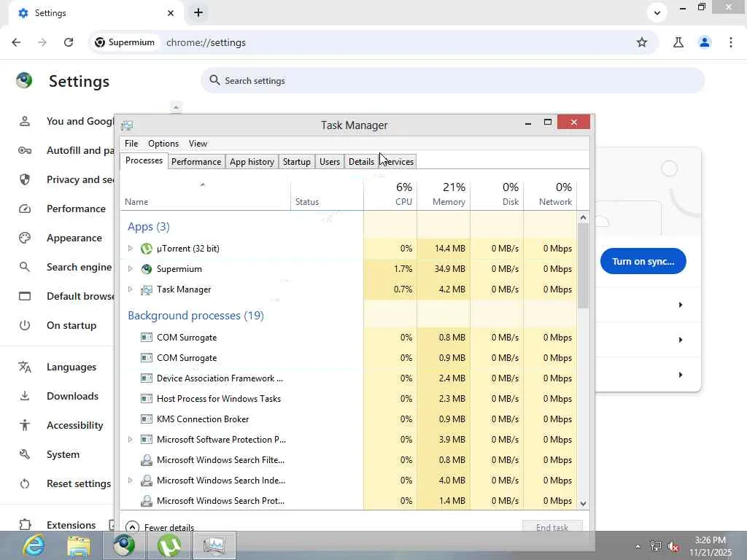Image resolution: width=747 pixels, height=560 pixels.
Task: Open the Supermium labs flask icon
Action: [x=678, y=42]
